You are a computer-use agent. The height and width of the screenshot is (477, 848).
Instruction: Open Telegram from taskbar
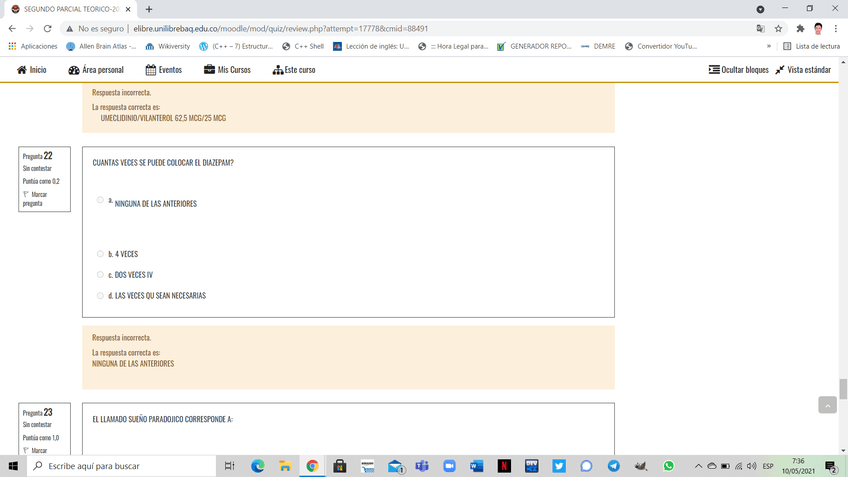[614, 466]
